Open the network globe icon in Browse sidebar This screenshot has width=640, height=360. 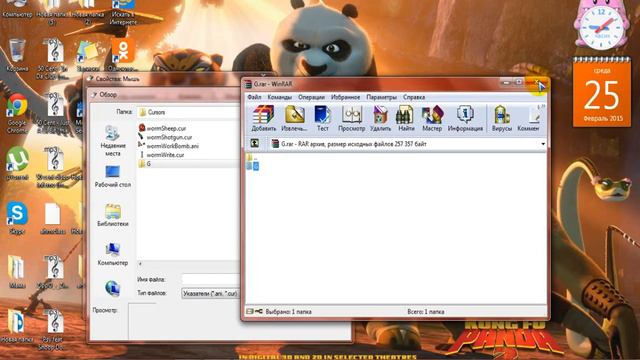tap(112, 288)
